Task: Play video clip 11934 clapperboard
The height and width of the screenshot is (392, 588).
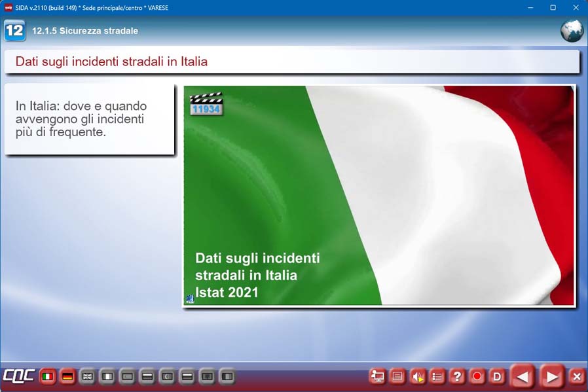Action: pyautogui.click(x=206, y=104)
